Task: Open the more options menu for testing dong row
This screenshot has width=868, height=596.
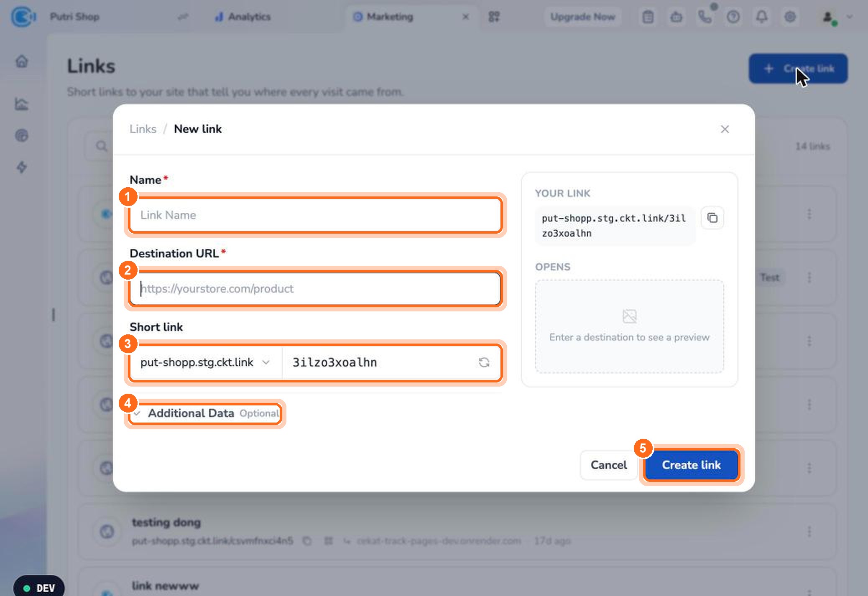Action: pos(809,532)
